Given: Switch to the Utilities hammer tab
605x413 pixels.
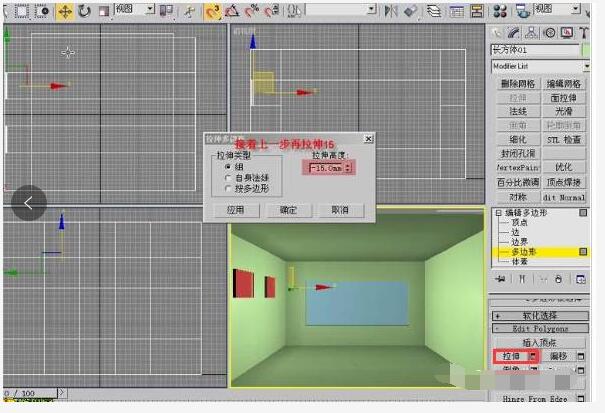Looking at the screenshot, I should pyautogui.click(x=583, y=33).
